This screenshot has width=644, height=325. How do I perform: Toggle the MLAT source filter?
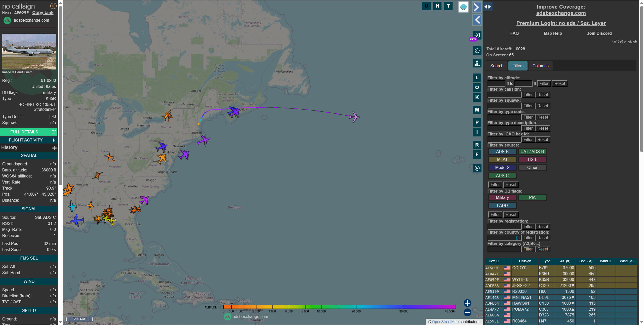[x=502, y=160]
